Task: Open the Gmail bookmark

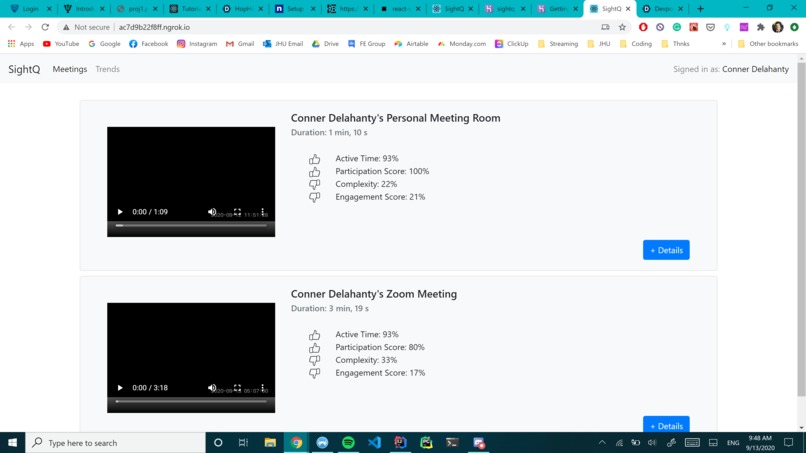Action: click(x=240, y=44)
